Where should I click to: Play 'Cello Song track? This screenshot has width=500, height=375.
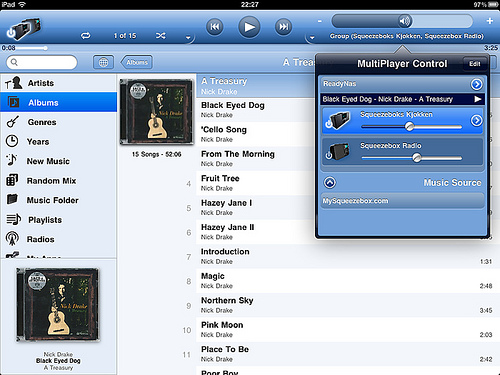pyautogui.click(x=255, y=134)
